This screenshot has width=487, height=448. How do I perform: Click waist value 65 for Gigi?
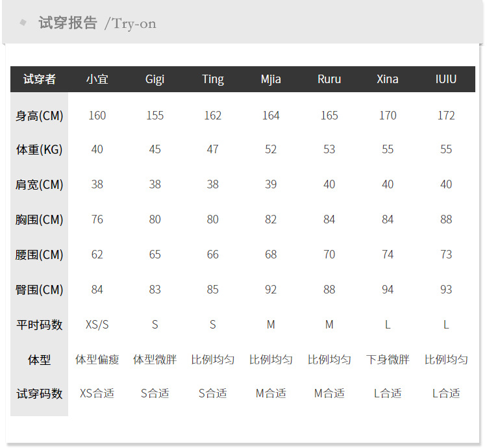point(155,255)
